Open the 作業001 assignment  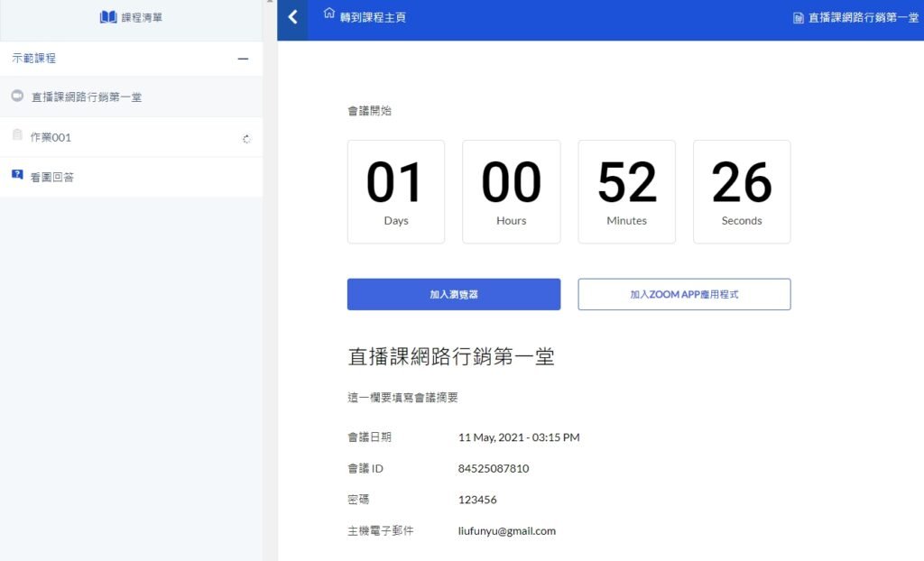point(132,137)
